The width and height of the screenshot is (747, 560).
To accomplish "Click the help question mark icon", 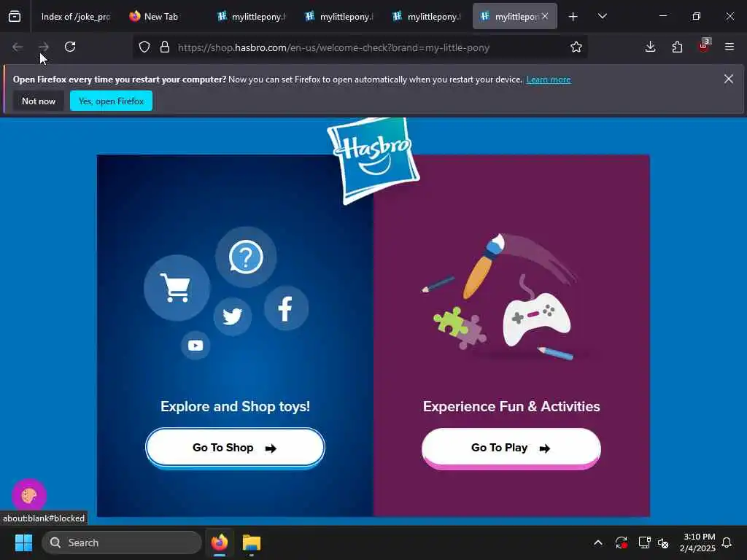I will (x=246, y=257).
